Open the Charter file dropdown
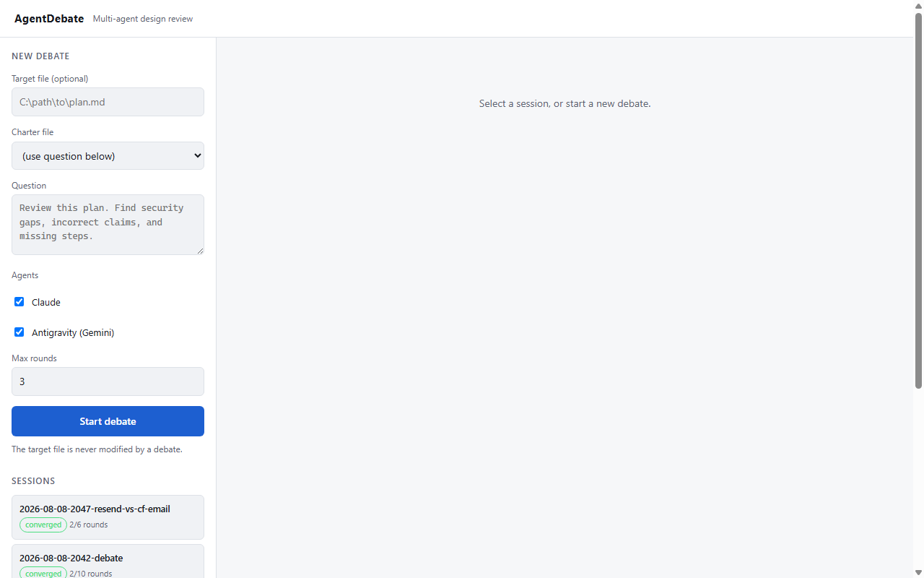This screenshot has width=924, height=578. pyautogui.click(x=108, y=156)
